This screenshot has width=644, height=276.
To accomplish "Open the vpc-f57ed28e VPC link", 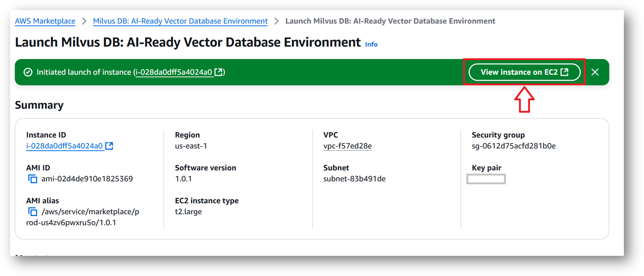I will pos(348,146).
